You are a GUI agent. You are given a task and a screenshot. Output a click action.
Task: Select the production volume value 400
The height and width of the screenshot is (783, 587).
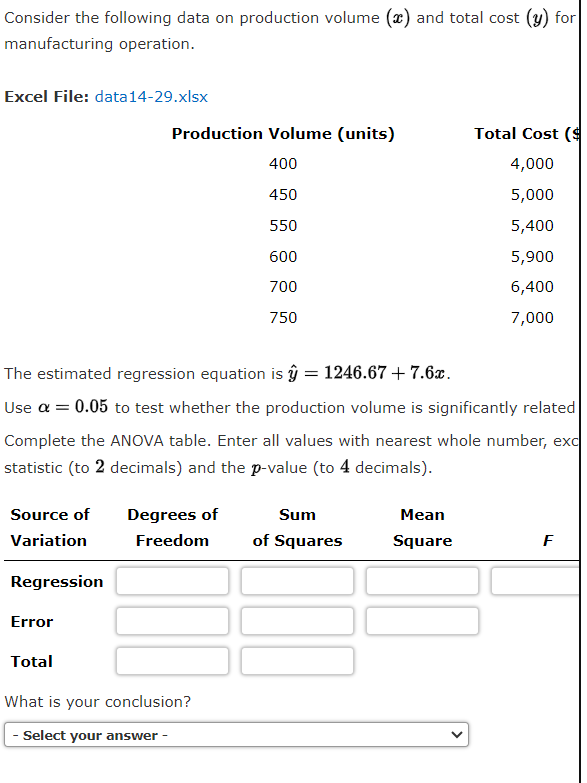pyautogui.click(x=283, y=164)
